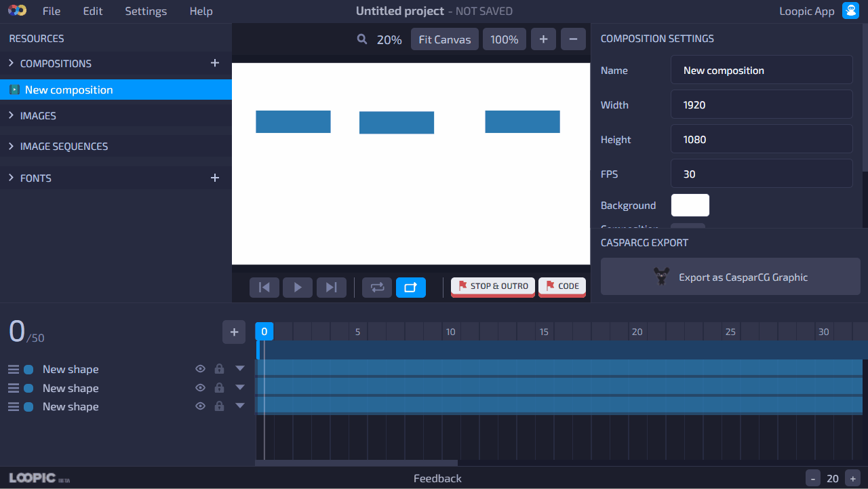Expand the top New shape layer properties arrow

click(240, 368)
